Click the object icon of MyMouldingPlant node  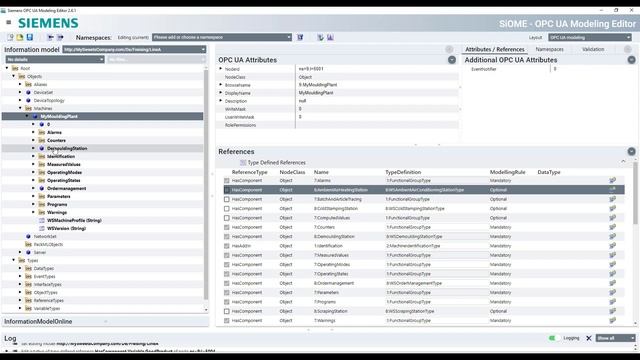pos(35,116)
